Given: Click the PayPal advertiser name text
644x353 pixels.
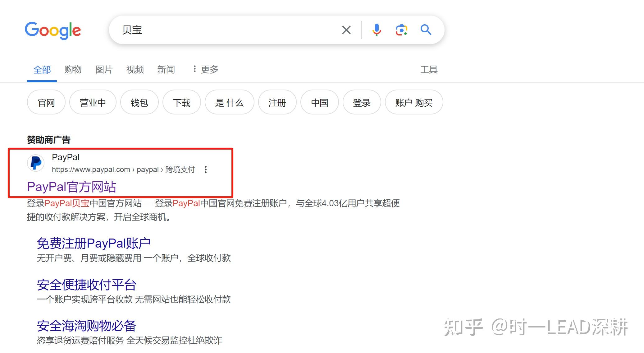Looking at the screenshot, I should (x=66, y=157).
